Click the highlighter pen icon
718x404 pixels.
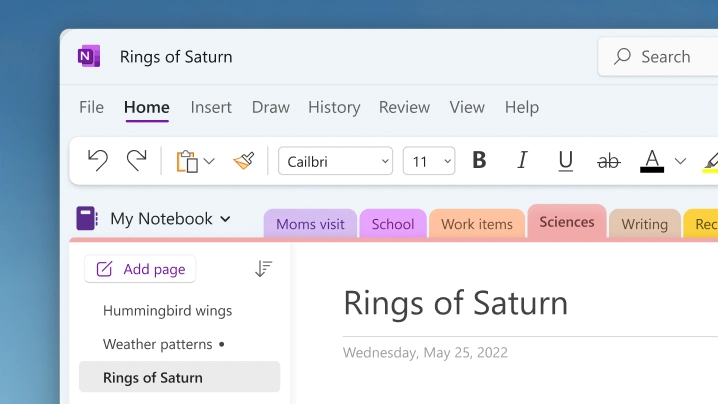click(710, 160)
